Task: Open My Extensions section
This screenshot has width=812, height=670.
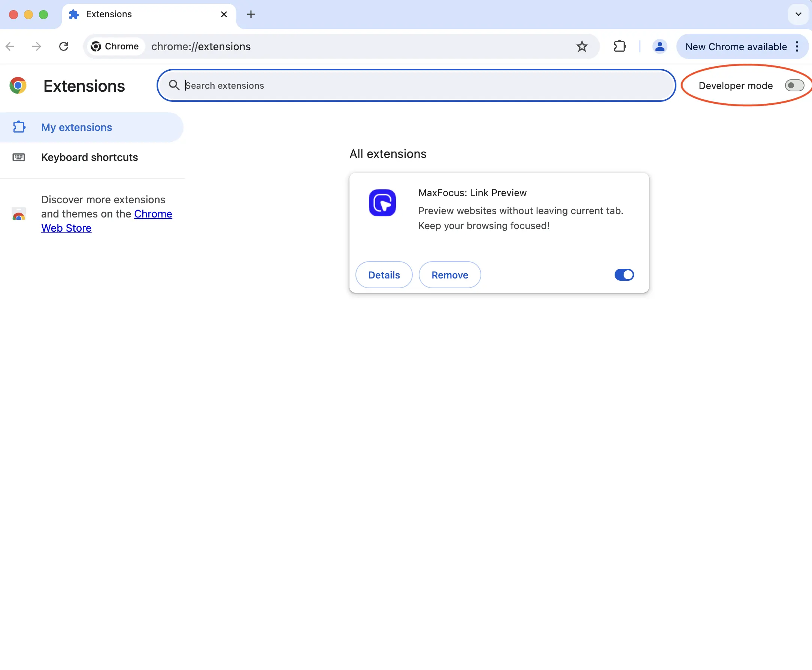Action: tap(76, 127)
